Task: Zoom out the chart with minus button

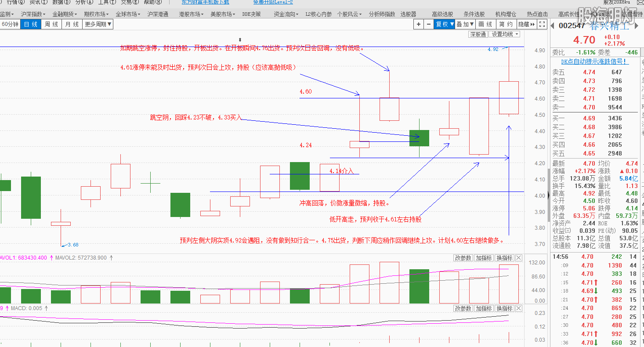Action: pos(429,24)
